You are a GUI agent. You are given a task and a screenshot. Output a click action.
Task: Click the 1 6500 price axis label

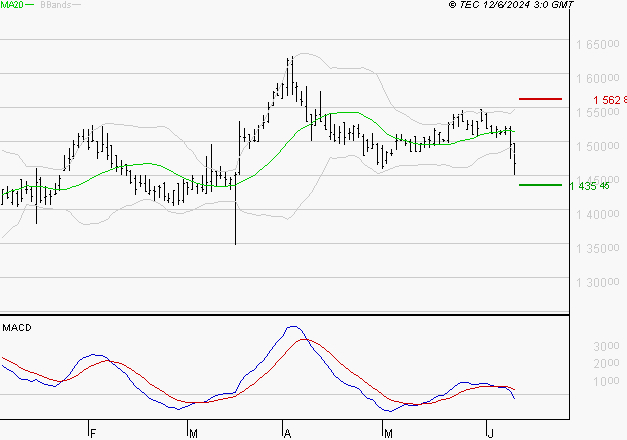pos(598,44)
